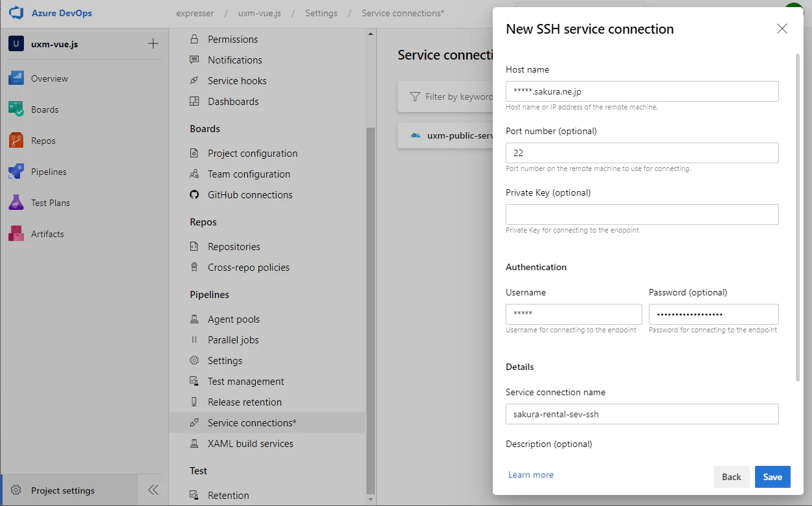
Task: Open the Repos hub icon
Action: (x=16, y=141)
